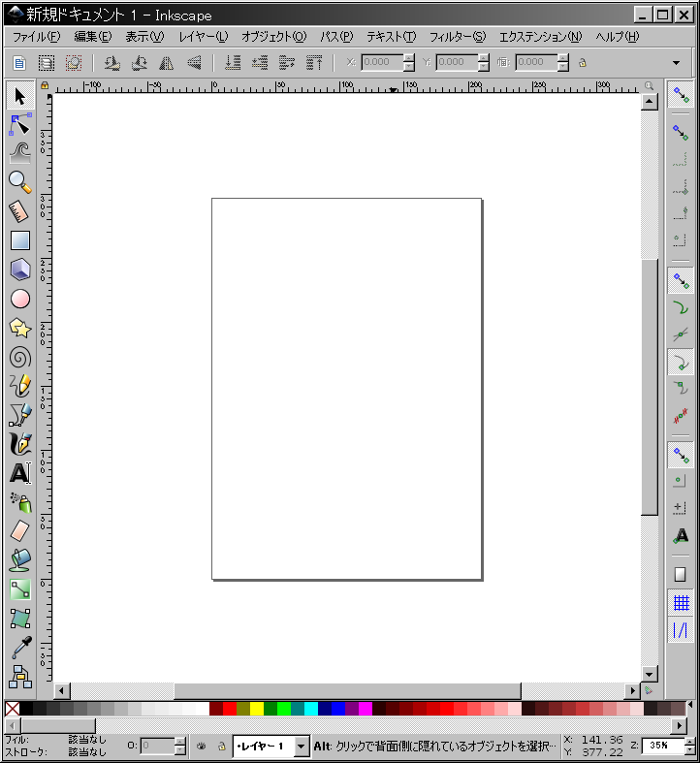Pick the Dropper color picker tool
Viewport: 700px width, 763px height.
pyautogui.click(x=20, y=648)
